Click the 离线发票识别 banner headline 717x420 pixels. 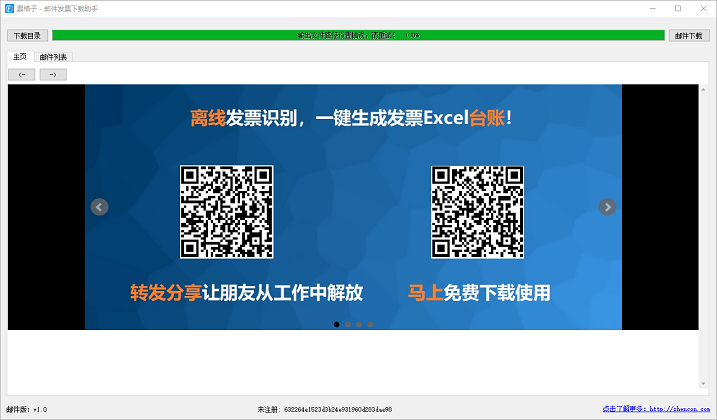pyautogui.click(x=351, y=118)
